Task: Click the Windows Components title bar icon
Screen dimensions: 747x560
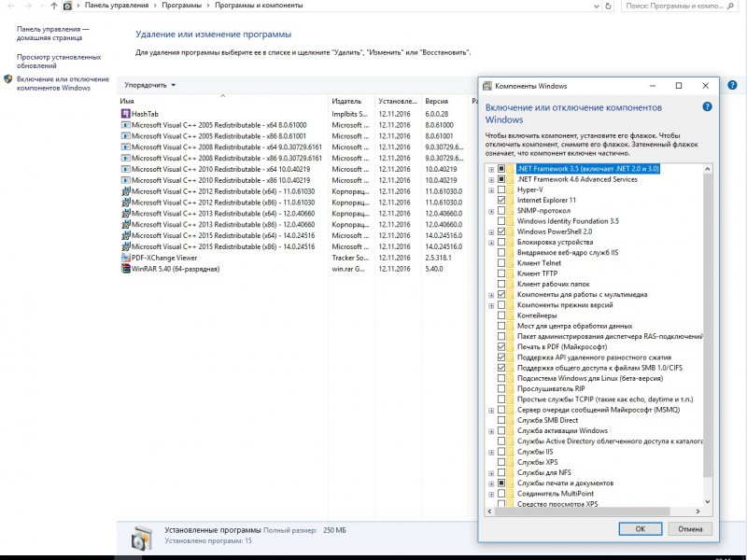Action: coord(487,86)
